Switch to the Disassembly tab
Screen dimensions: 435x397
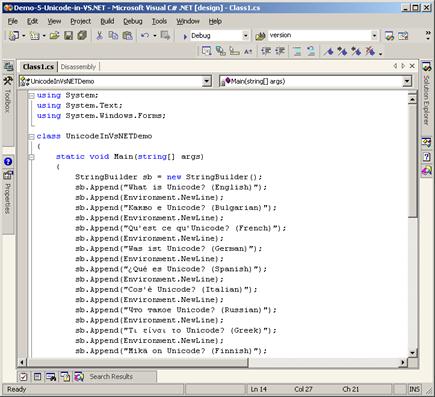click(x=78, y=67)
